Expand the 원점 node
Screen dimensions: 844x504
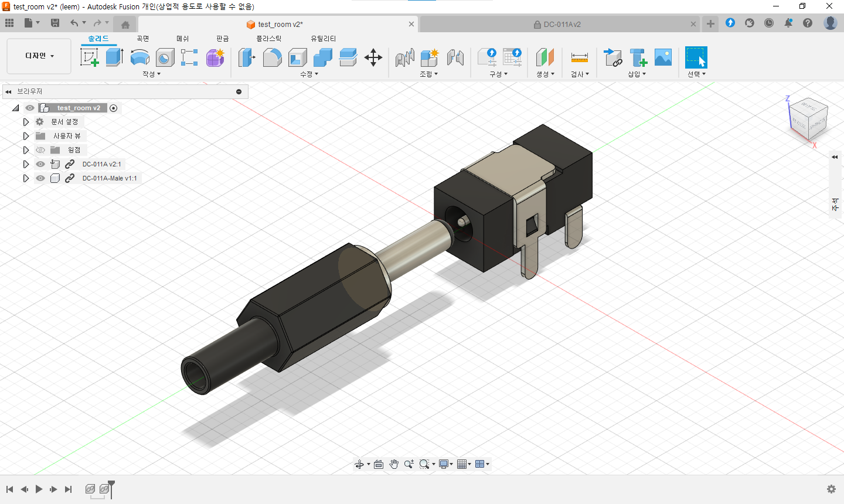pyautogui.click(x=26, y=150)
